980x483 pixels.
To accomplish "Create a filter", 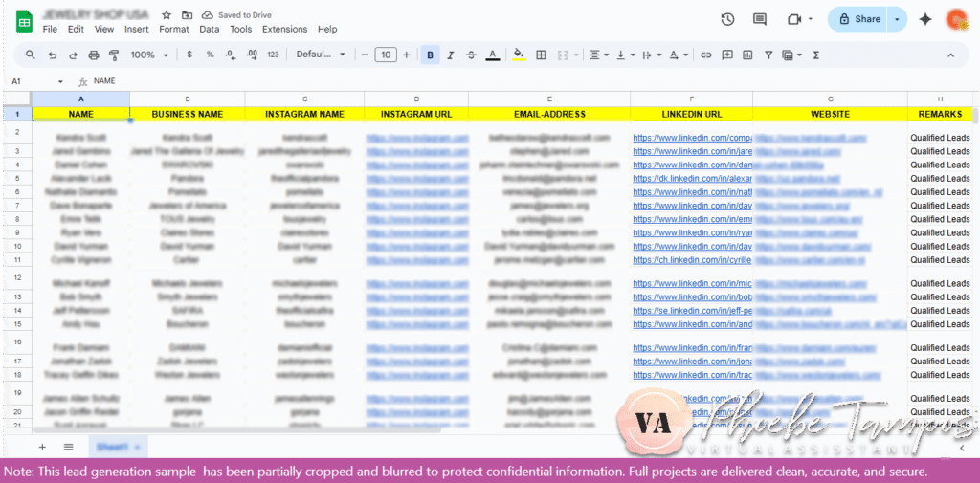I will point(768,55).
